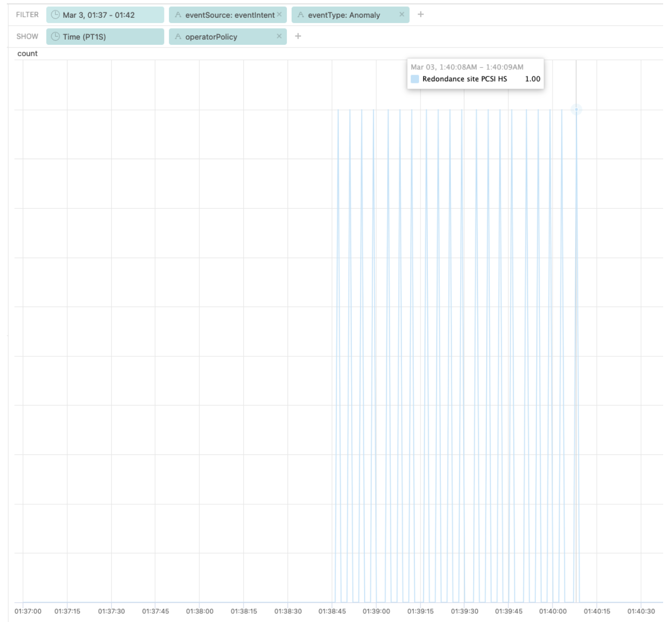The image size is (672, 622).
Task: Click the highlighted data point marker at 01:40:08
Action: (x=576, y=110)
